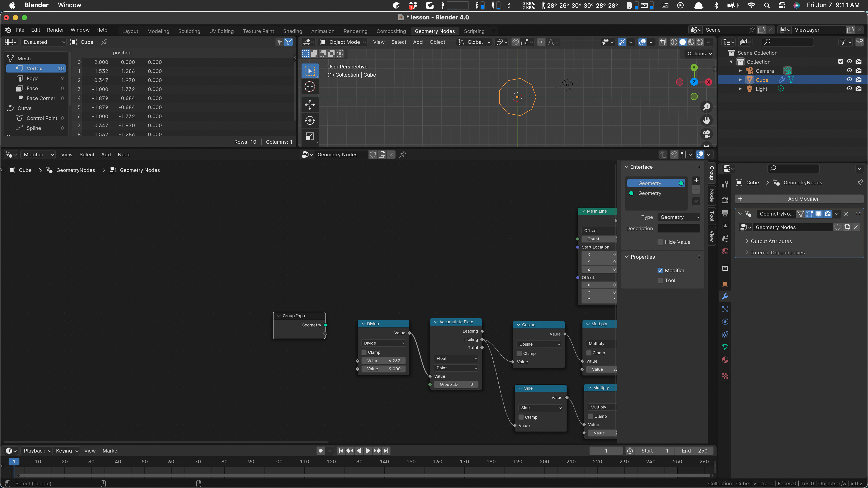The image size is (868, 488).
Task: Enable the Tool property checkbox
Action: (x=660, y=280)
